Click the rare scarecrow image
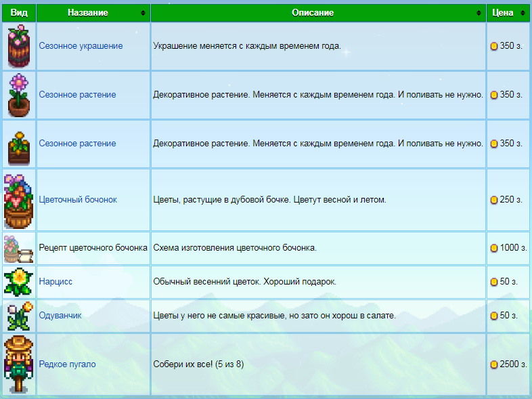Viewport: 532px width, 399px height. pyautogui.click(x=19, y=364)
